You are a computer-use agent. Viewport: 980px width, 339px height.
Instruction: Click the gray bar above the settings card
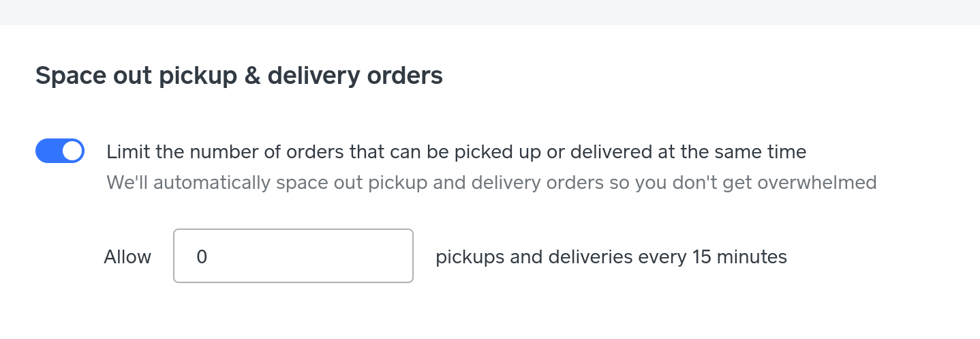(x=490, y=12)
